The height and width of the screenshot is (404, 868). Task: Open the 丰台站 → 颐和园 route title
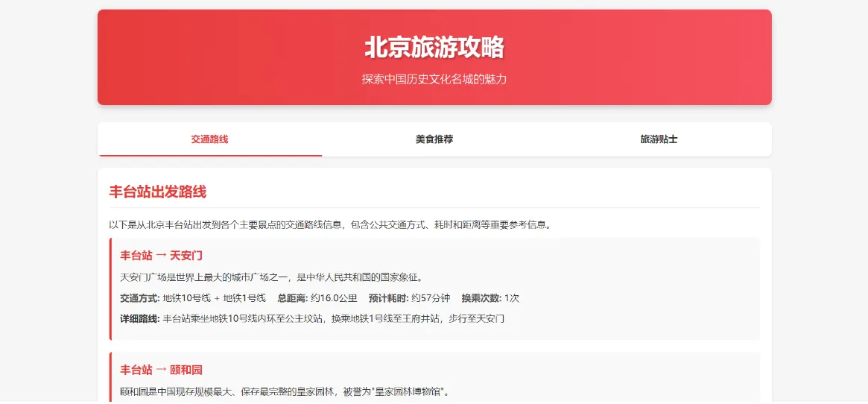[161, 370]
